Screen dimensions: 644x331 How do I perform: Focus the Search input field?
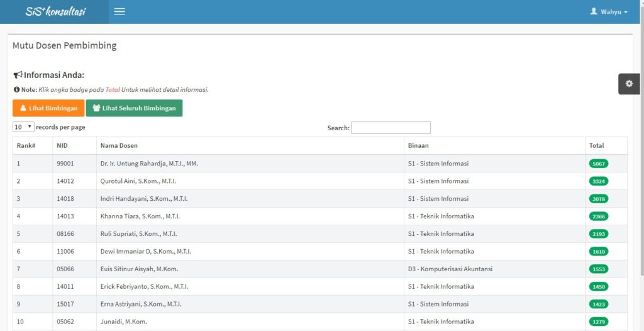(x=391, y=128)
